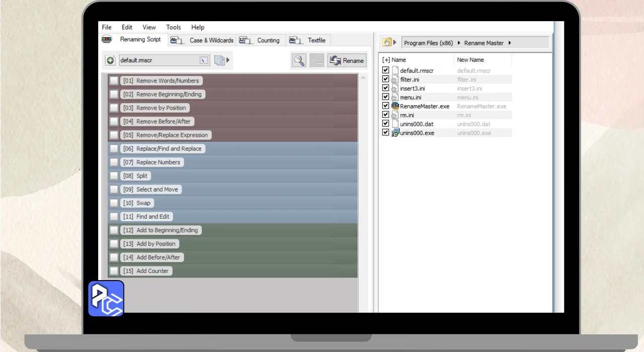Click the blank button beside the magnifier
644x352 pixels.
coord(317,60)
